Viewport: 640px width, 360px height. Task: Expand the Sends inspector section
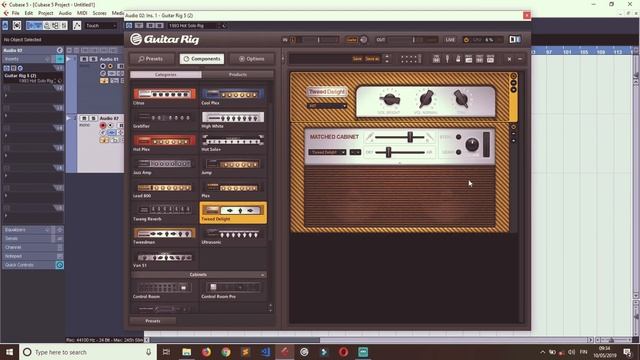(33, 238)
